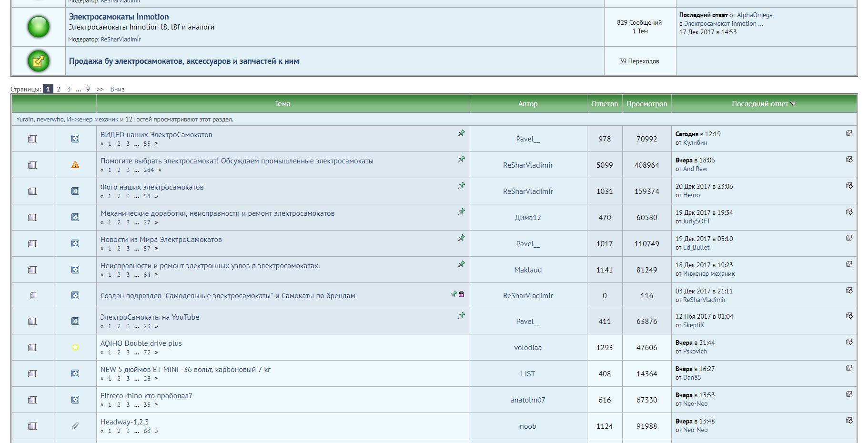Viewport: 868px width, 443px height.
Task: Click the Вниз link to jump down
Action: (117, 89)
